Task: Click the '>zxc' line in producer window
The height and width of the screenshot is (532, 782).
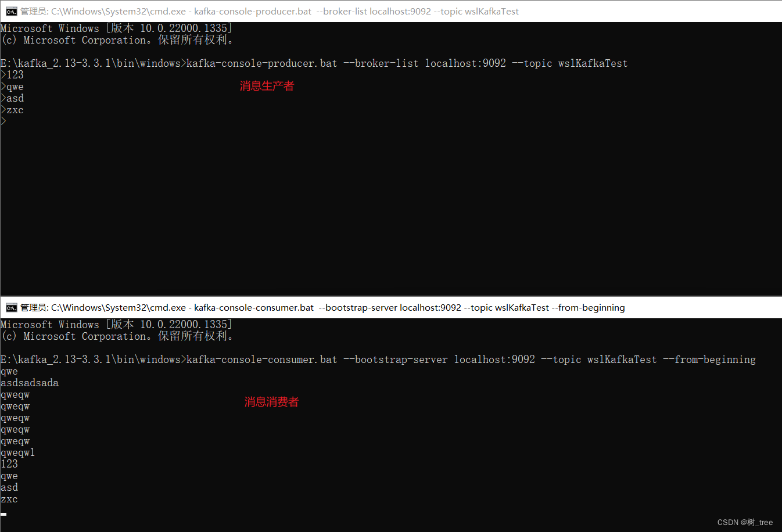Action: (12, 110)
